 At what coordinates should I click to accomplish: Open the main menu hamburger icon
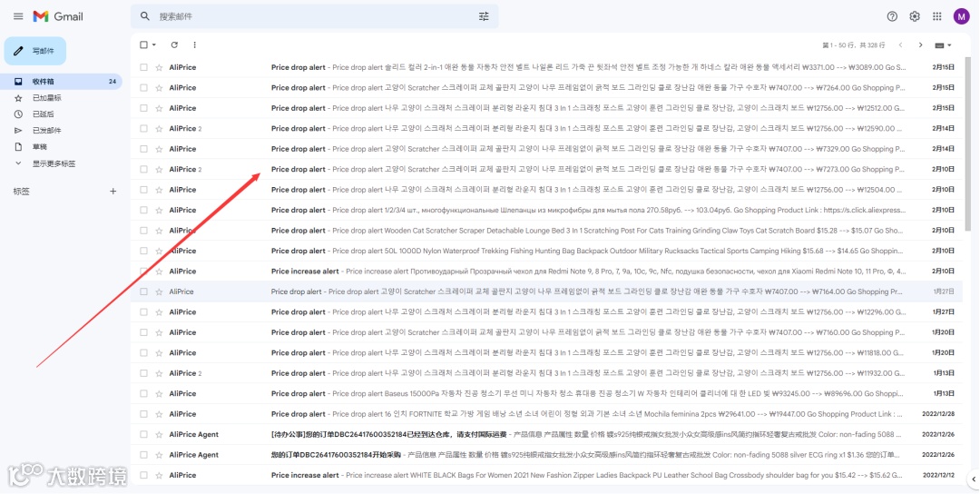(18, 16)
